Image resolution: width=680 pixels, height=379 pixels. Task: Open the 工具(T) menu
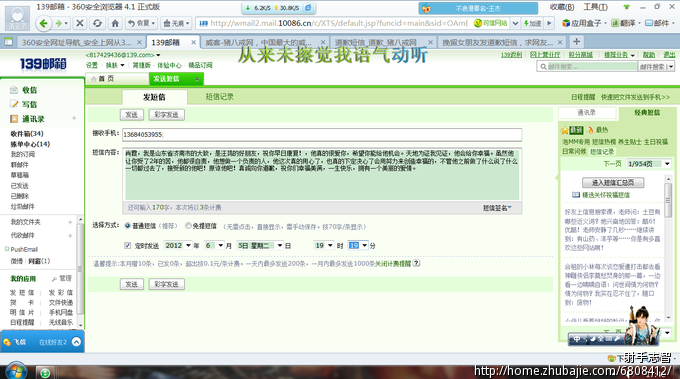(595, 7)
